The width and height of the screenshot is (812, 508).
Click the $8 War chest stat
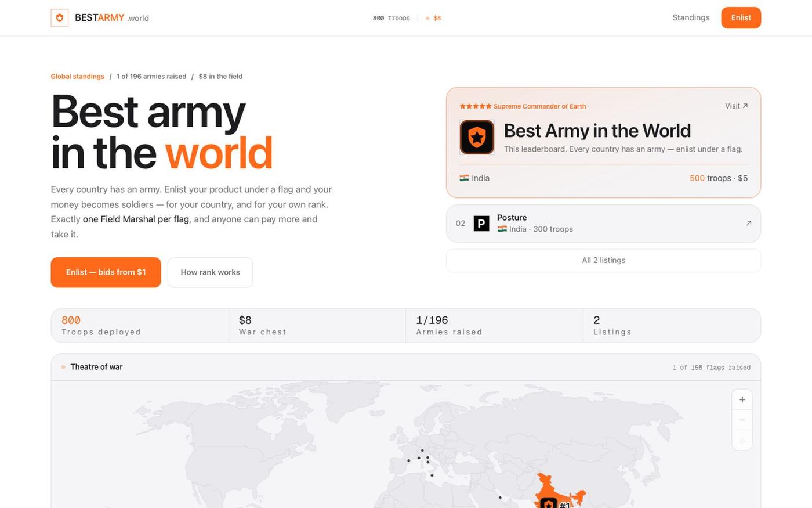[317, 326]
